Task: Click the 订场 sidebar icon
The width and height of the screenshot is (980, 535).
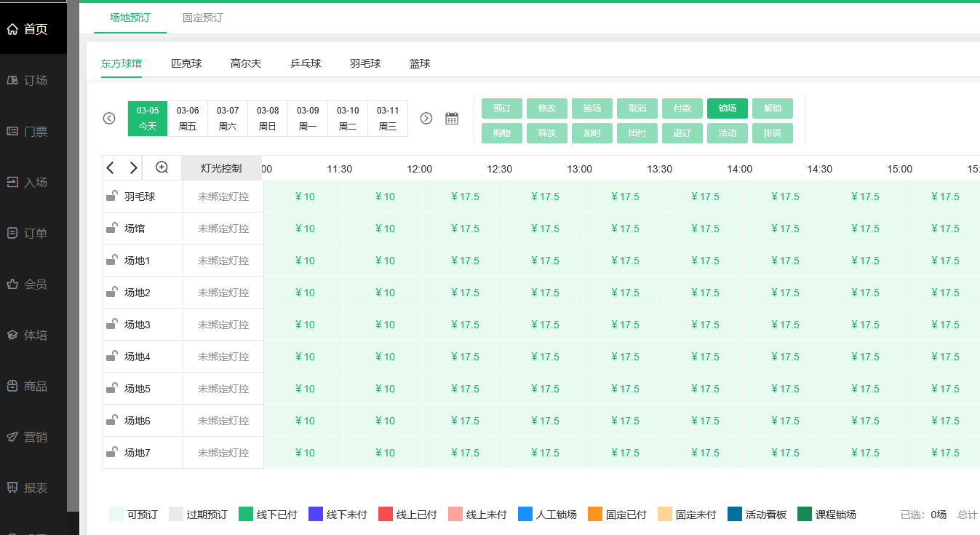Action: tap(12, 80)
